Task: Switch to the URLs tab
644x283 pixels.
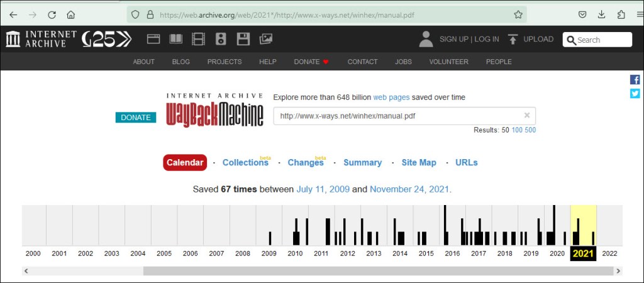Action: click(467, 163)
